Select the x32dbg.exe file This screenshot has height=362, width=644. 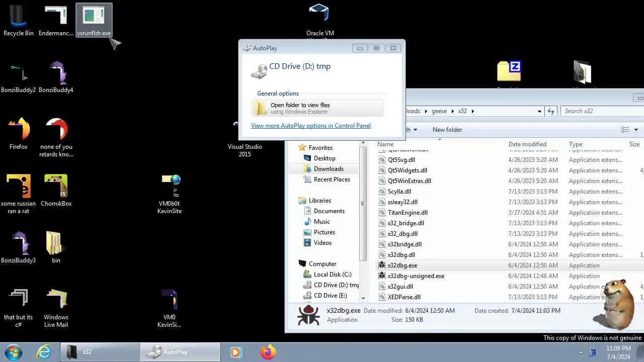point(403,265)
